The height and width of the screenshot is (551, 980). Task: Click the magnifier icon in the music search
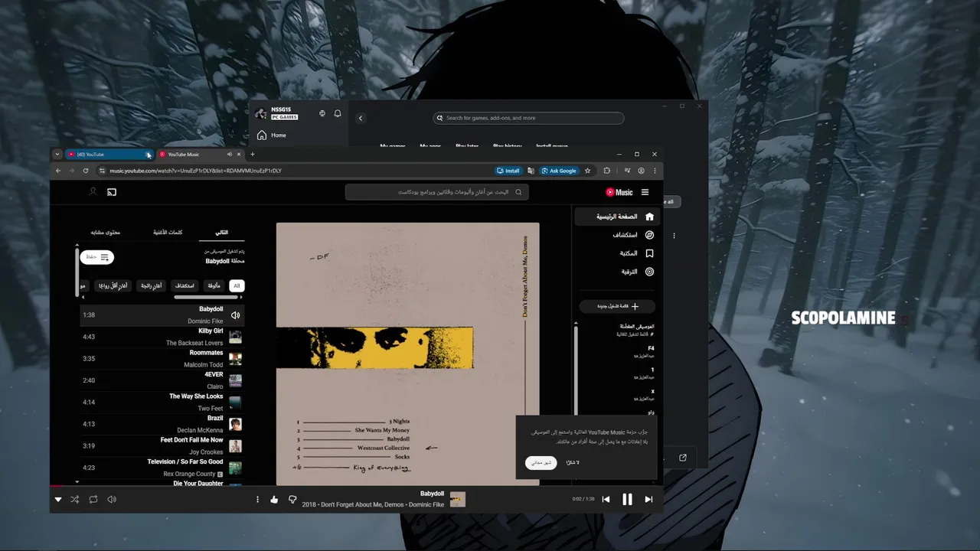pyautogui.click(x=518, y=192)
